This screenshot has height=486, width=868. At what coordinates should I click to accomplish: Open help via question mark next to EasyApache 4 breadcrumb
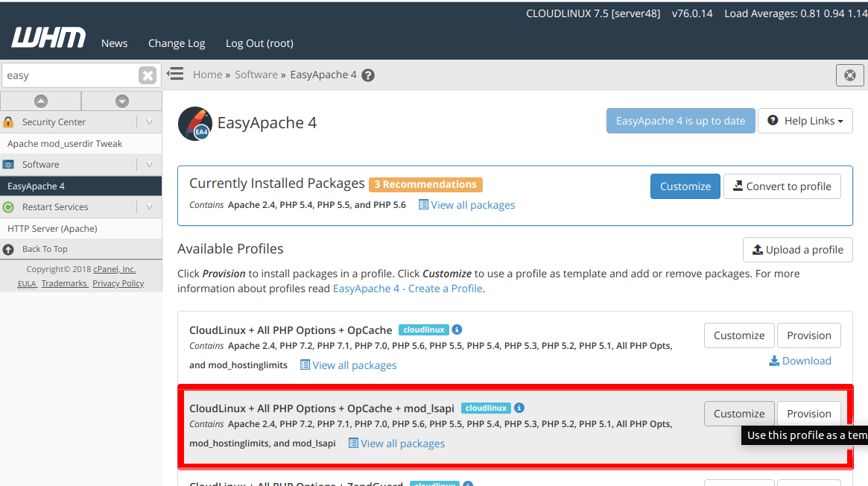click(367, 75)
